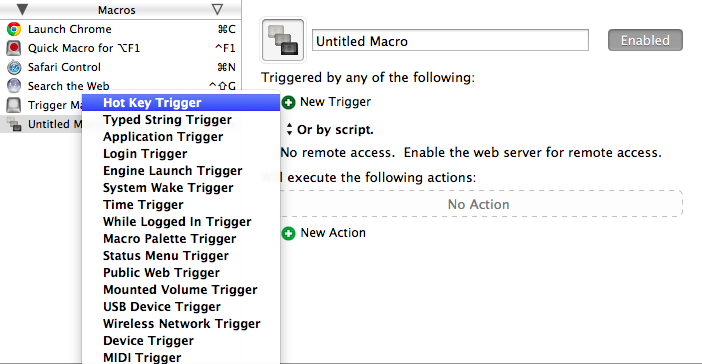Click into the Untitled Macro name field
This screenshot has height=364, width=702.
point(450,40)
